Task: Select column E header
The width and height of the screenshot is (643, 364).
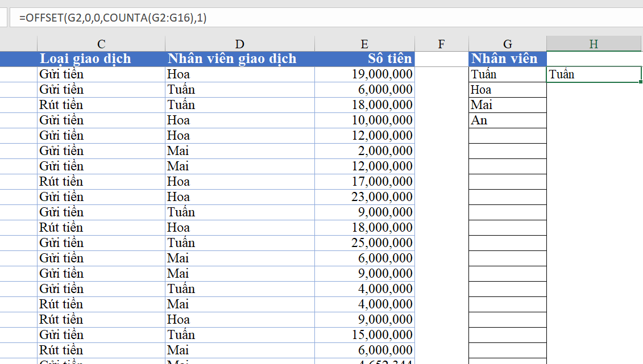Action: [x=364, y=44]
